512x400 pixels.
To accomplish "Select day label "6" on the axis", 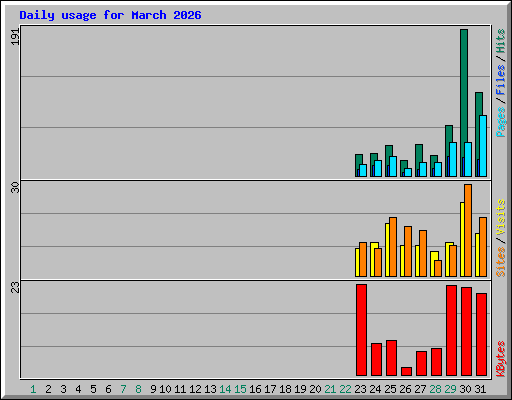I will click(108, 389).
